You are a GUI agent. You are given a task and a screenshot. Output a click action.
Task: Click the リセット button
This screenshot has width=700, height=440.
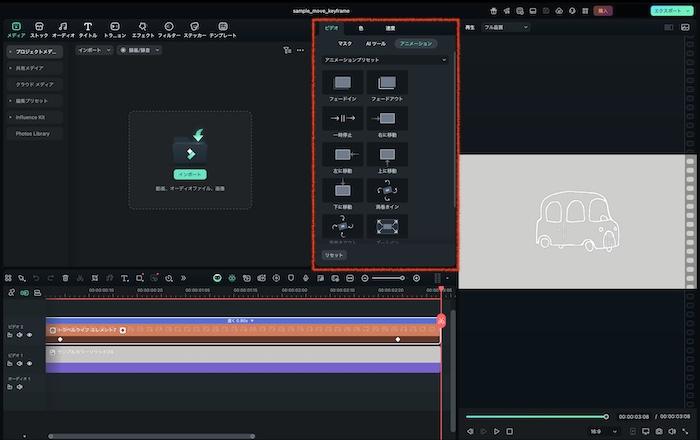click(333, 255)
